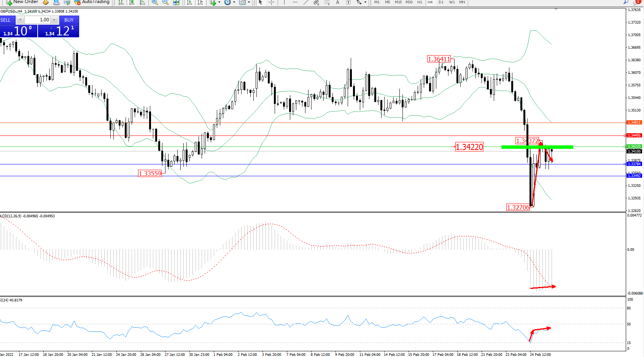This screenshot has height=357, width=644.
Task: Toggle chart Auto Scroll
Action: (x=189, y=2)
